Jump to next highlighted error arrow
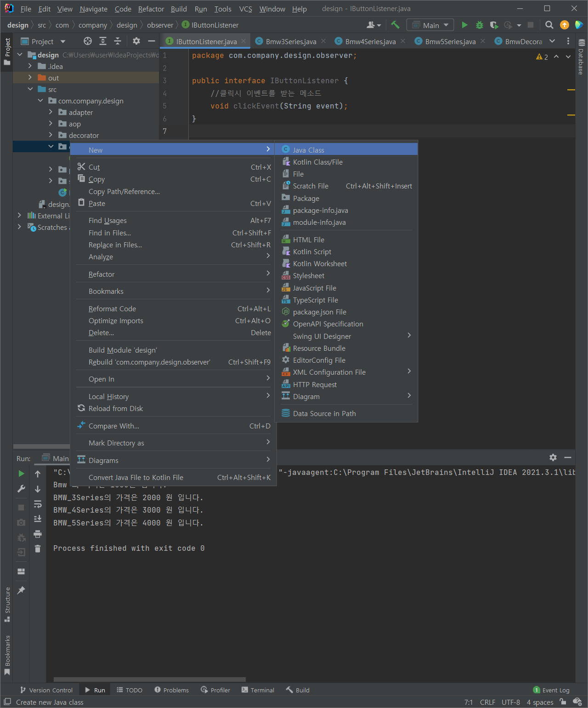Image resolution: width=588 pixels, height=708 pixels. point(568,57)
